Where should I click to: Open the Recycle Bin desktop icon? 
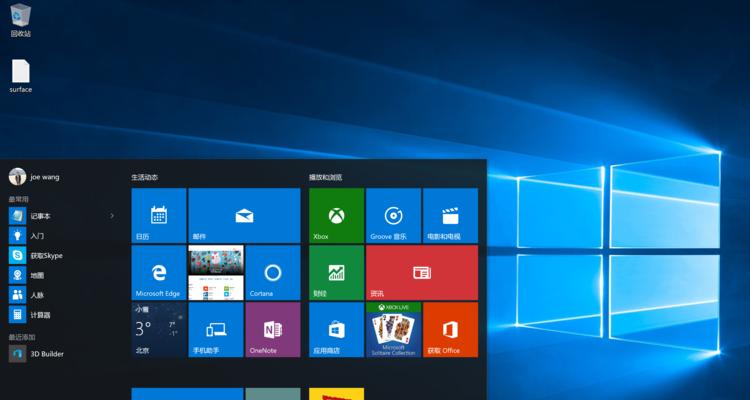click(21, 21)
